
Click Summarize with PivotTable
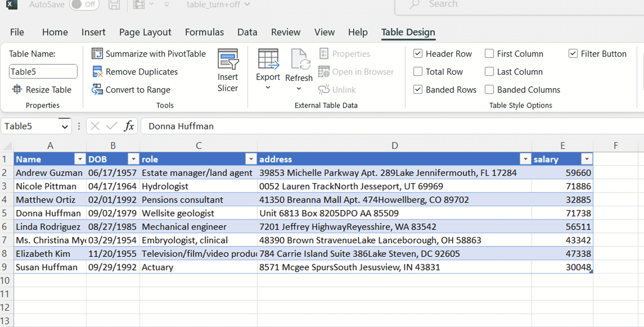pyautogui.click(x=149, y=54)
